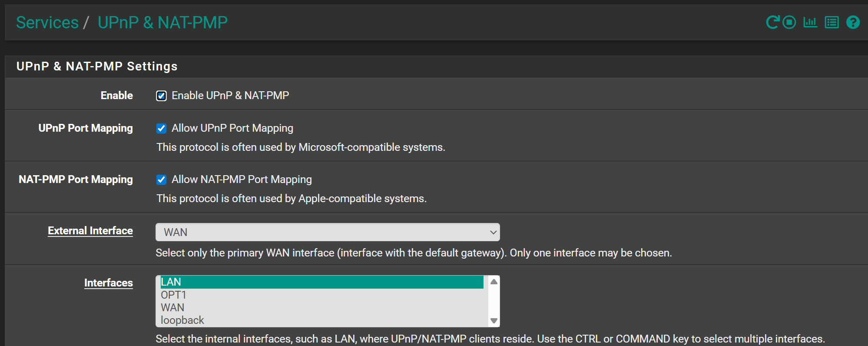This screenshot has height=346, width=868.
Task: Select OPT1 in the Interfaces list
Action: (321, 295)
